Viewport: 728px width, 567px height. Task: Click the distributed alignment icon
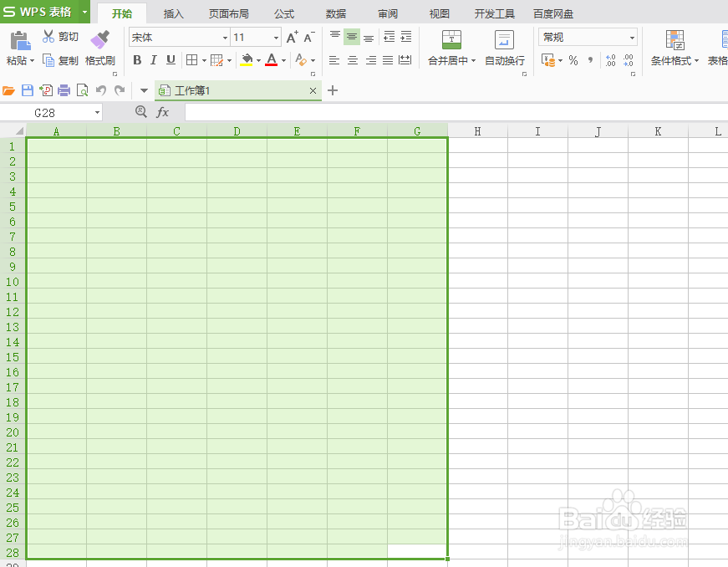[x=405, y=60]
